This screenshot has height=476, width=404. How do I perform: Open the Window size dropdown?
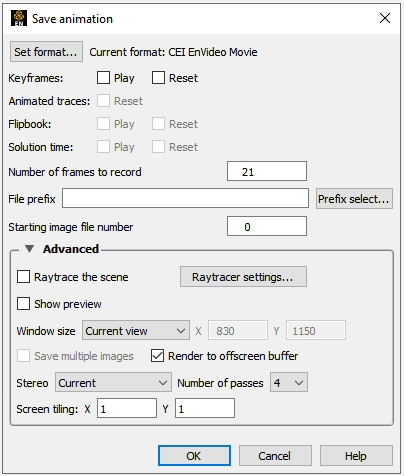tap(136, 331)
